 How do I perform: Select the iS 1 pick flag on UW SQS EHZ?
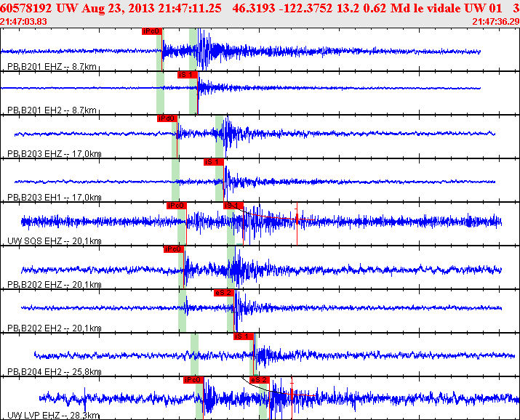click(x=233, y=206)
